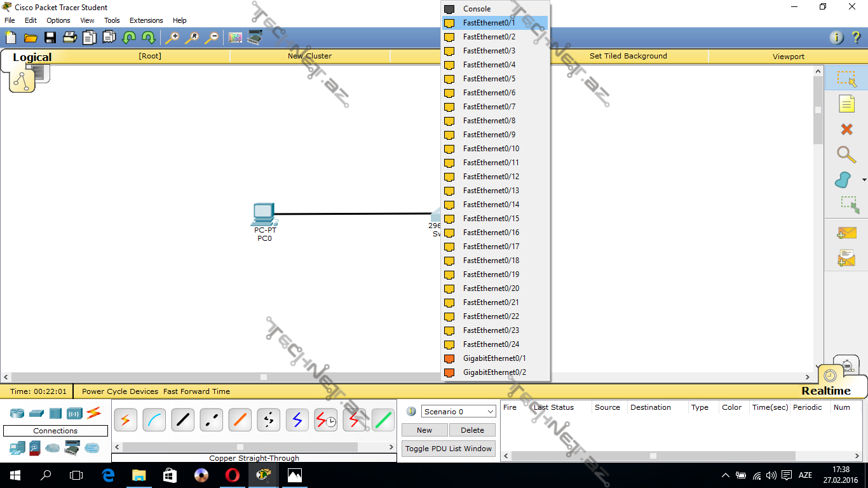Click Toggle PDU List Window button
Viewport: 868px width, 488px height.
coord(449,449)
